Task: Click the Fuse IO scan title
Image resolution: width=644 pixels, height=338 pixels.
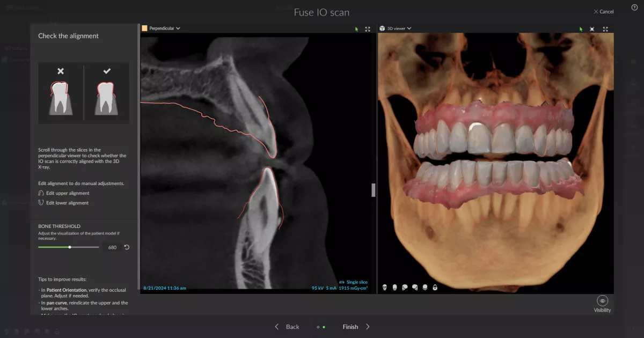Action: coord(321,12)
